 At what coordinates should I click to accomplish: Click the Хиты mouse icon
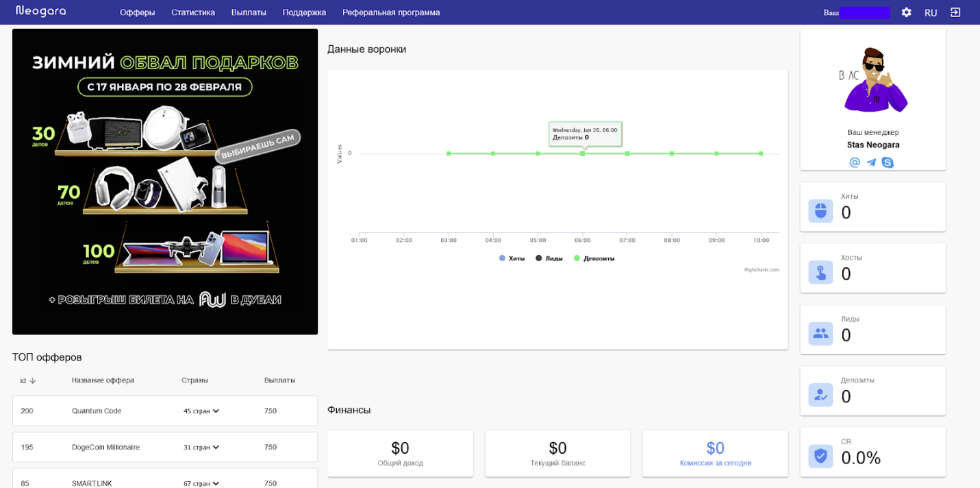[x=820, y=211]
